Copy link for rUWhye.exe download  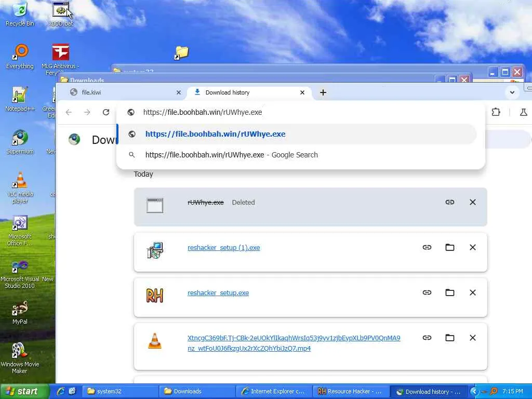[449, 202]
